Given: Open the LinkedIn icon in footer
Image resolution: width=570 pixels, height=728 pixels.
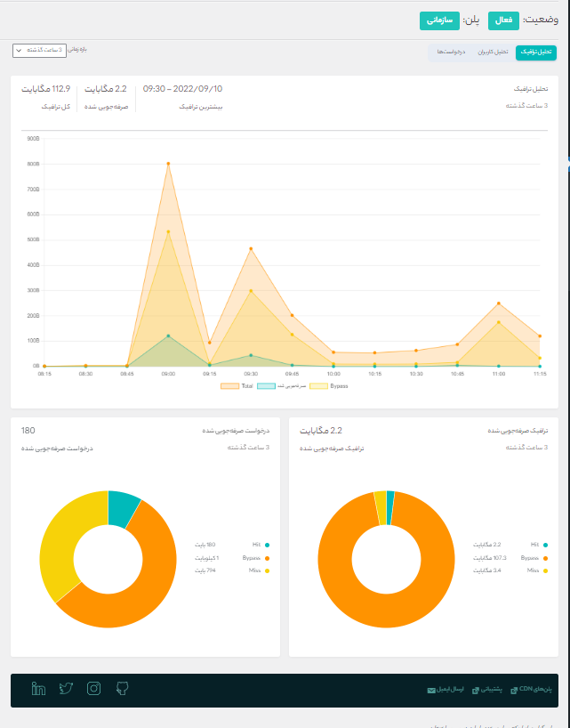Looking at the screenshot, I should click(38, 688).
